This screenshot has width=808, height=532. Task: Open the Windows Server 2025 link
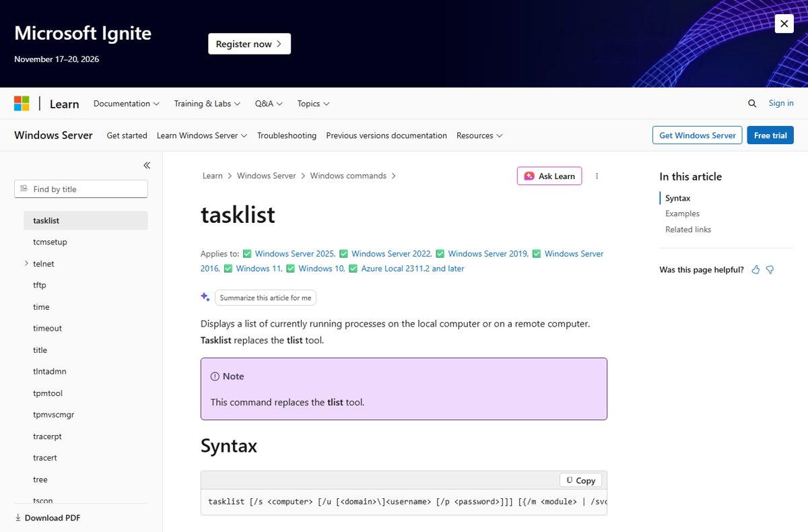(x=295, y=254)
